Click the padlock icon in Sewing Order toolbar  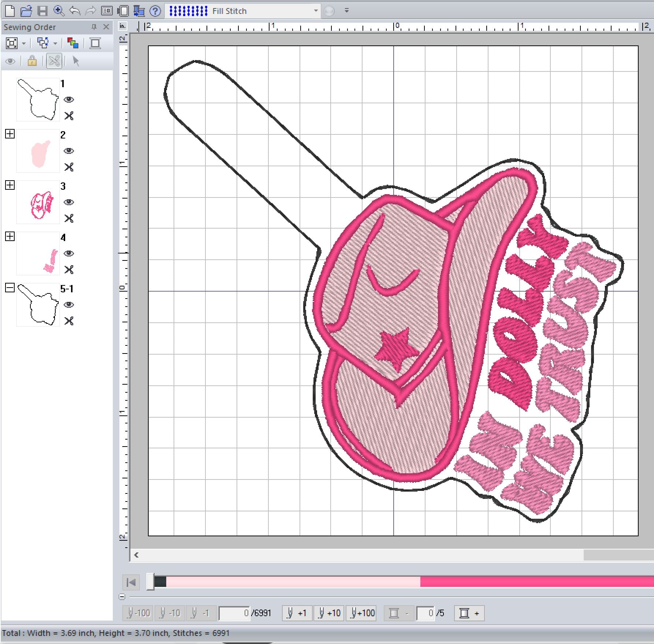[32, 61]
